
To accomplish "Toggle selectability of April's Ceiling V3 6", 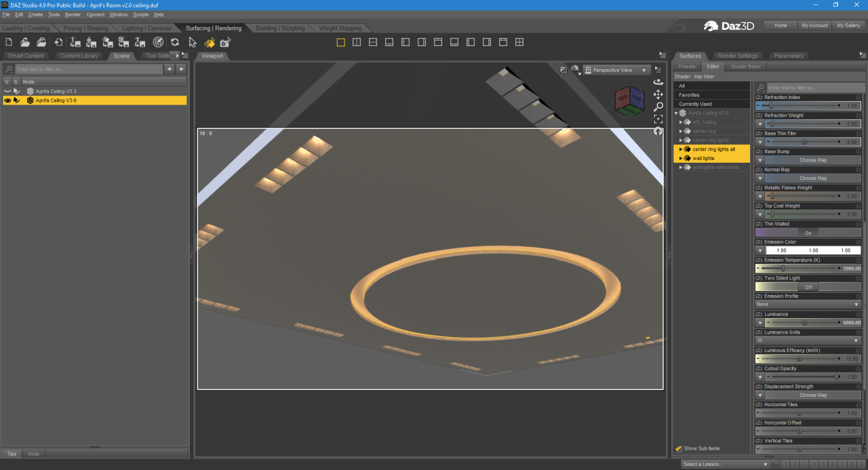I will (x=16, y=100).
